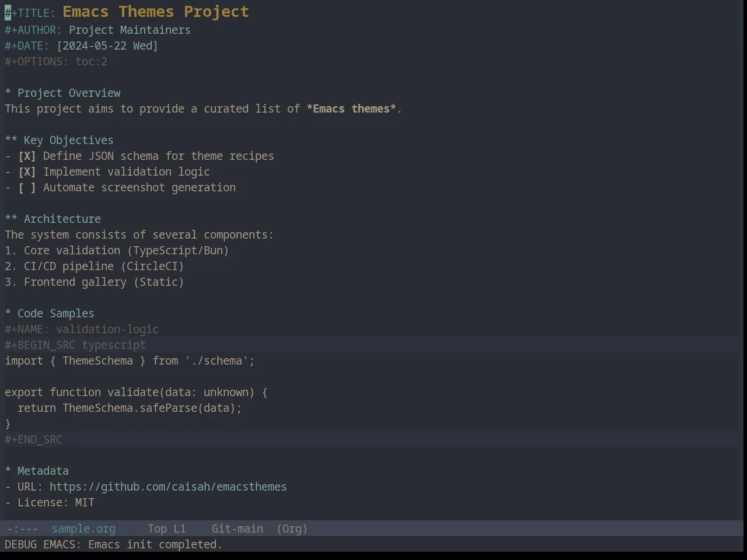Open the github.com/caisah/emacsthemes link
747x560 pixels.
168,487
